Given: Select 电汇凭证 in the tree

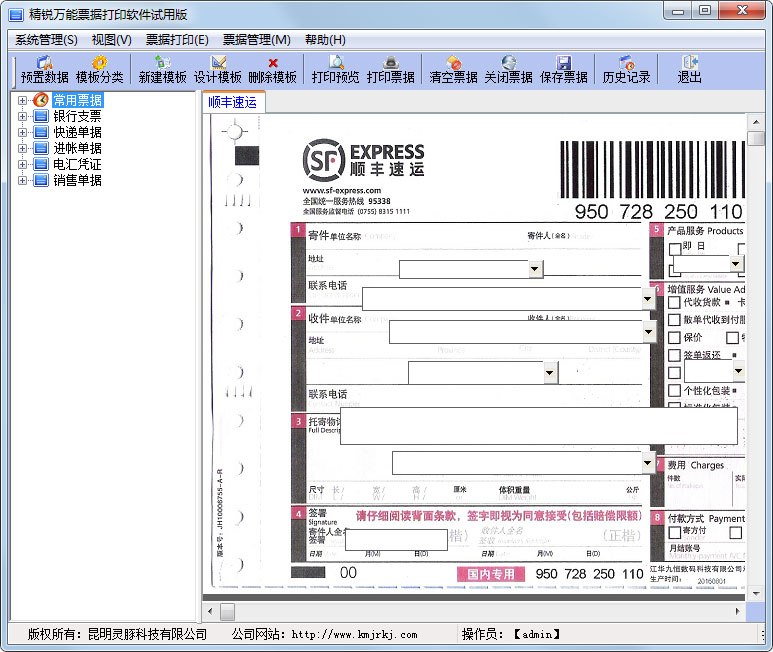Looking at the screenshot, I should [77, 164].
